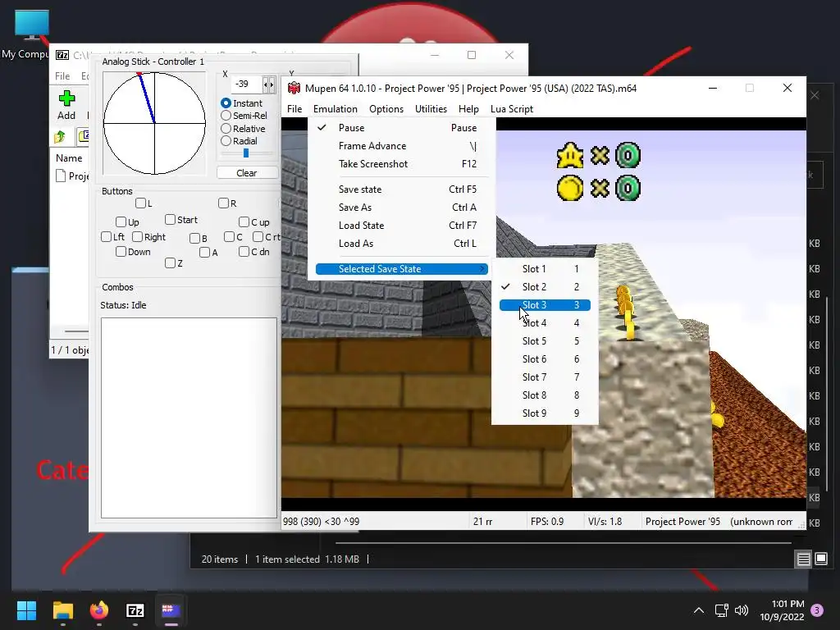Viewport: 840px width, 630px height.
Task: Open Firefox from the taskbar
Action: pyautogui.click(x=99, y=610)
